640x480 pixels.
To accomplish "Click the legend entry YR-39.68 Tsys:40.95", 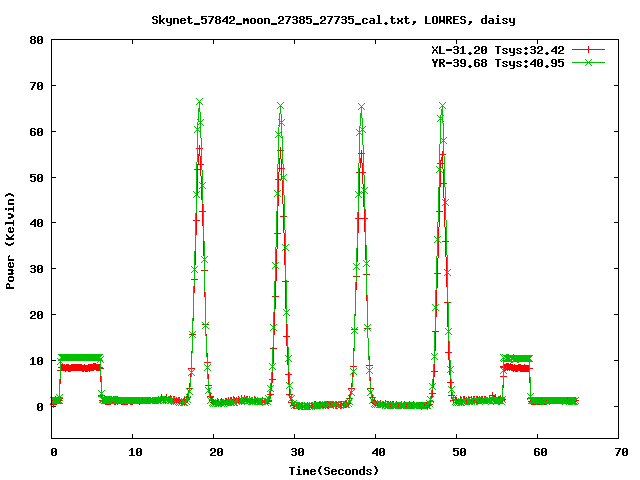I will pyautogui.click(x=498, y=63).
